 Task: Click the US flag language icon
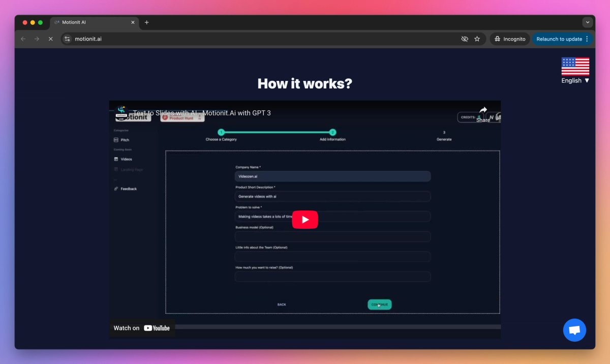pos(575,67)
